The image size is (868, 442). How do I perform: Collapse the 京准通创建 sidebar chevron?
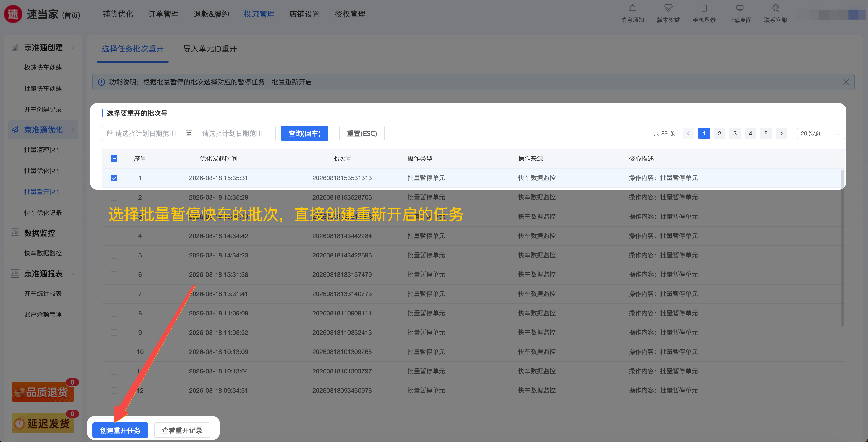tap(73, 48)
